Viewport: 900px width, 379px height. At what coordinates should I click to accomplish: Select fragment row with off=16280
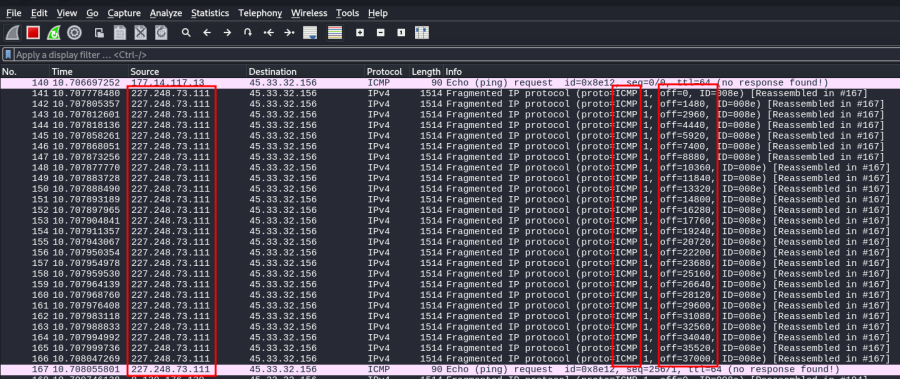tap(450, 210)
